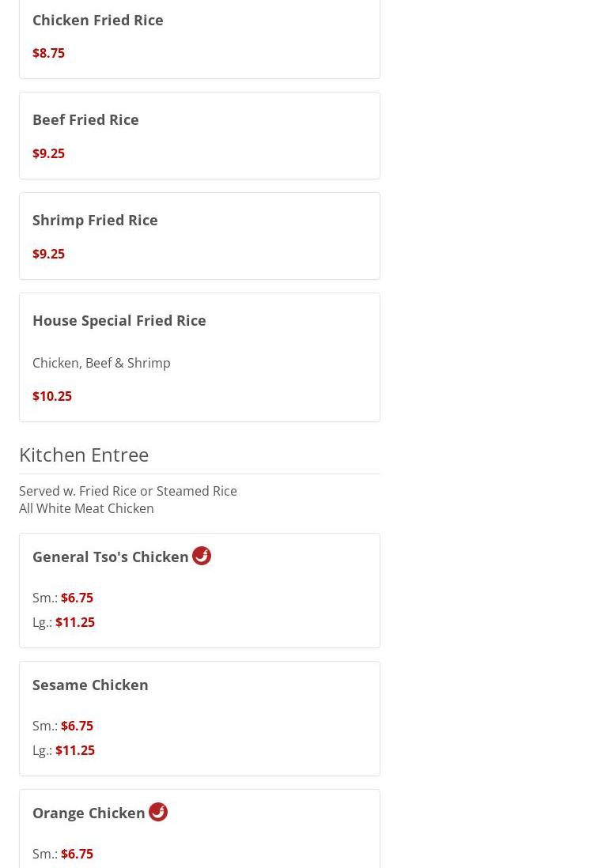Screen dimensions: 609x868
Task: Open House Special Fried Rice item
Action: click(199, 357)
